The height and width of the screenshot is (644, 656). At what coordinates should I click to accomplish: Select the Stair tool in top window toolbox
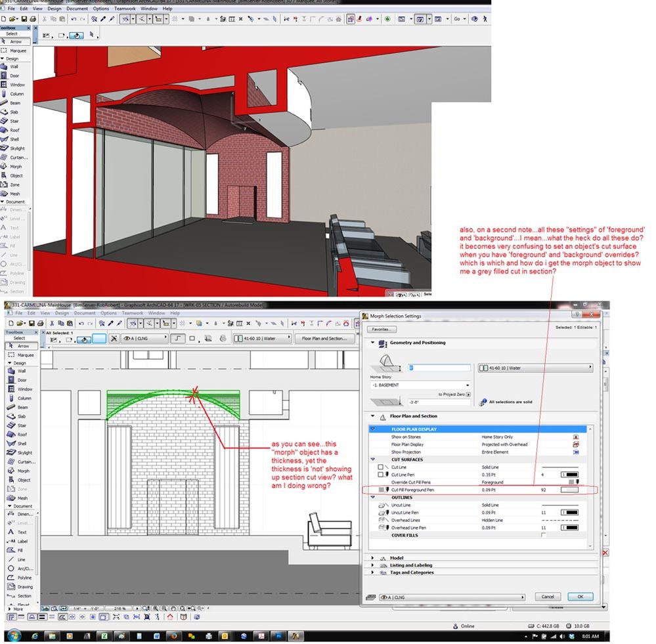(14, 121)
